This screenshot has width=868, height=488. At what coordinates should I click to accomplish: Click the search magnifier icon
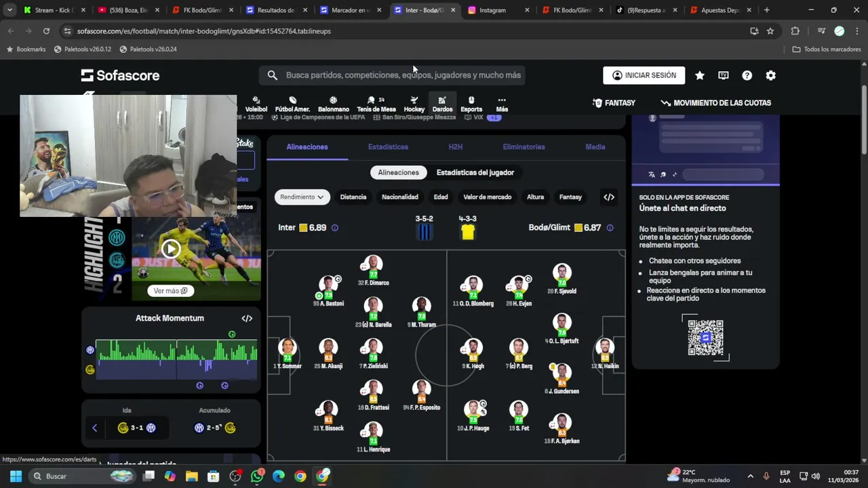point(272,75)
